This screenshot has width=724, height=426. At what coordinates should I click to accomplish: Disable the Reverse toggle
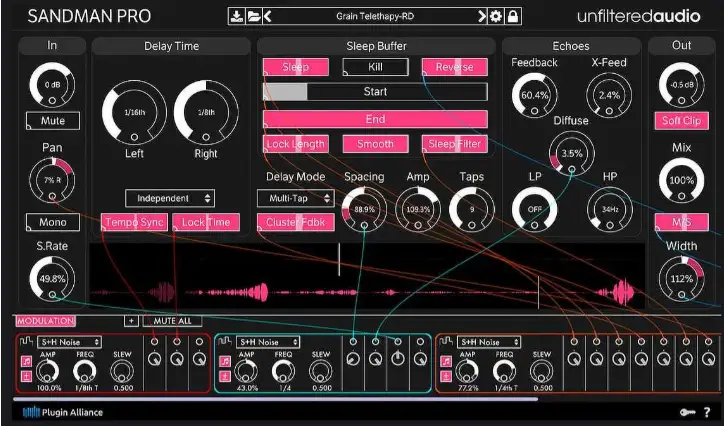click(x=455, y=67)
